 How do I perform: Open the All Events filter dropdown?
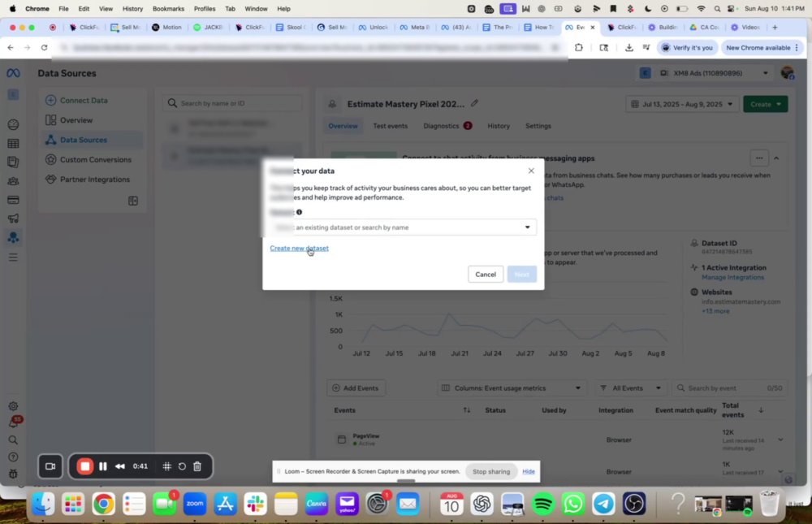630,388
